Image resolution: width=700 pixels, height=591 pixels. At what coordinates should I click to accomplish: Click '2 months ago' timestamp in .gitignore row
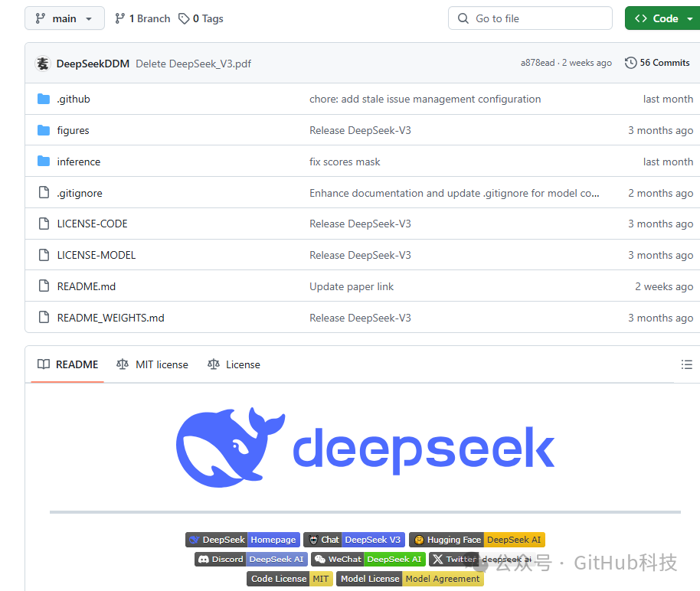point(660,193)
